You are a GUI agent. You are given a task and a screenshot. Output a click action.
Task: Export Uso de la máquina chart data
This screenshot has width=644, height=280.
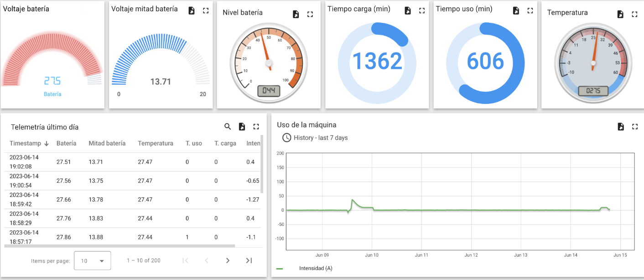click(621, 127)
